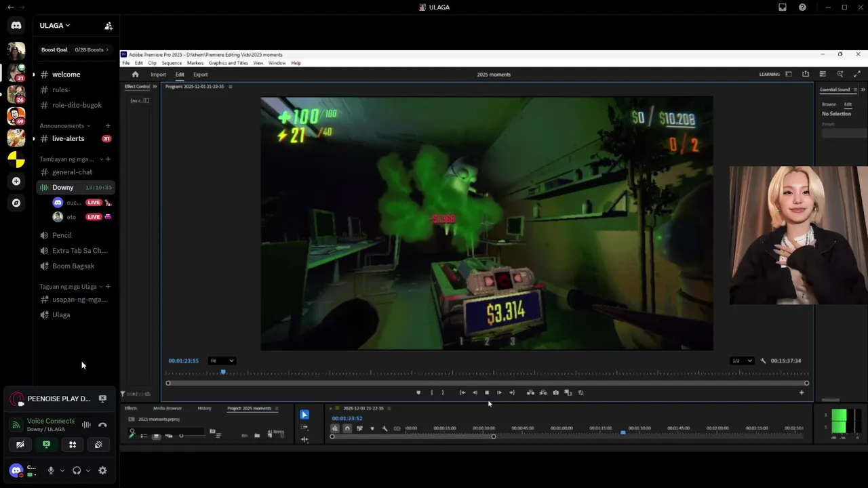Select the Selection tool arrow in Premiere
Screen dimensions: 868x488
pyautogui.click(x=304, y=415)
